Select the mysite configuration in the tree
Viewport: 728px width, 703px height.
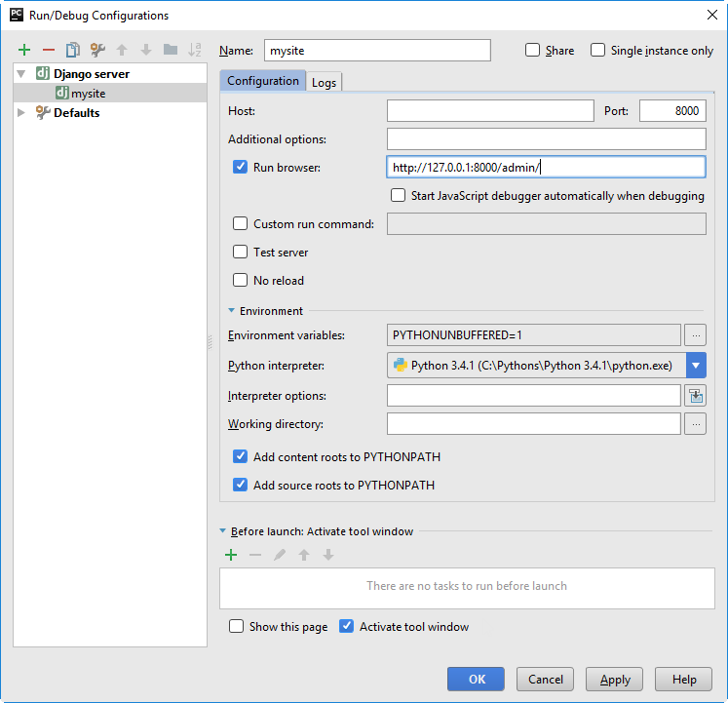point(110,93)
